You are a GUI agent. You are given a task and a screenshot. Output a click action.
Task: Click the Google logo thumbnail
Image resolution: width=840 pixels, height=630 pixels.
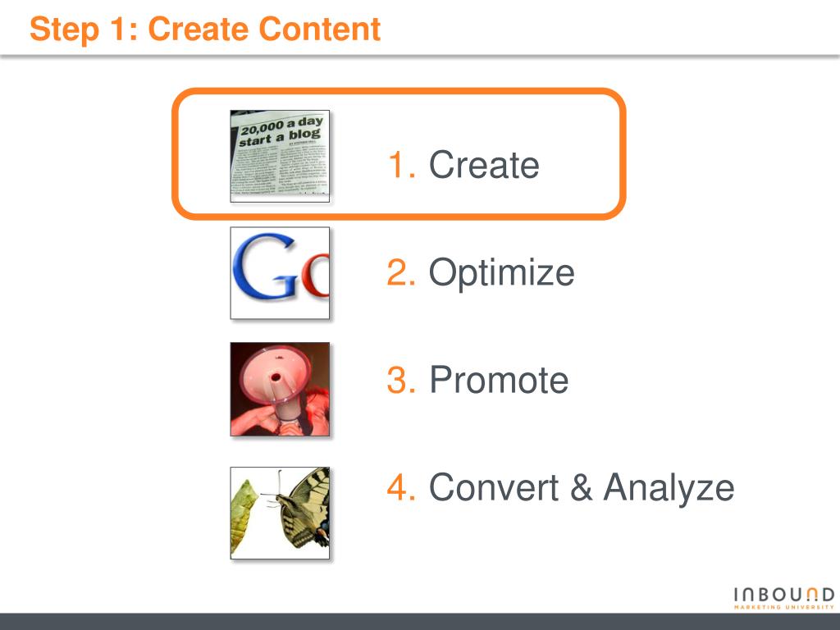(x=280, y=272)
